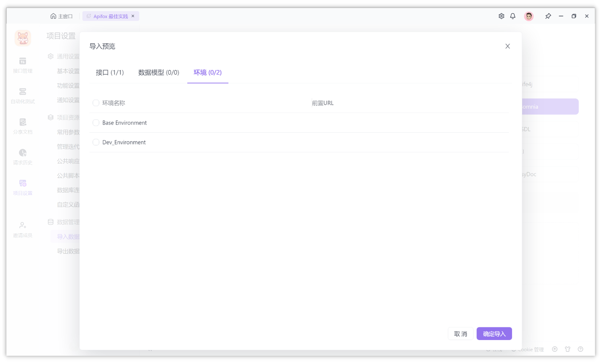Click the 前置URL column header
The width and height of the screenshot is (602, 364).
pos(323,103)
